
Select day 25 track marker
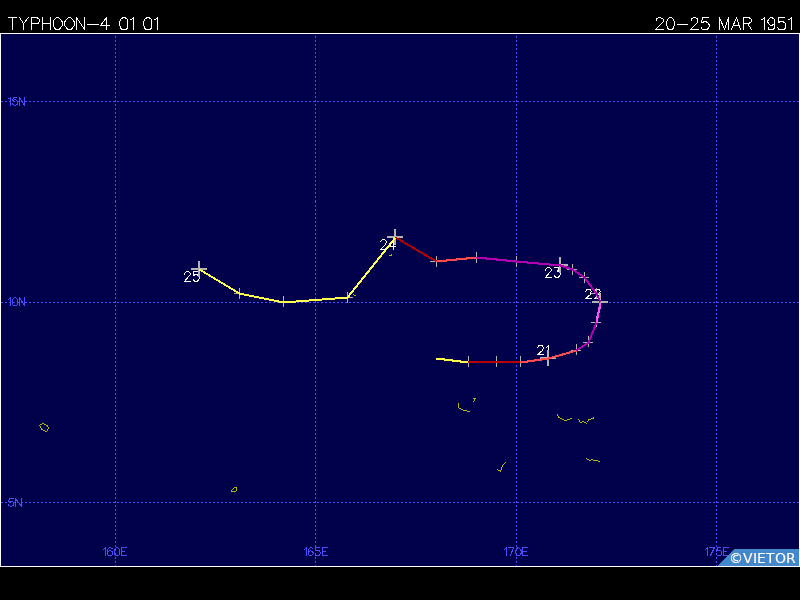199,268
